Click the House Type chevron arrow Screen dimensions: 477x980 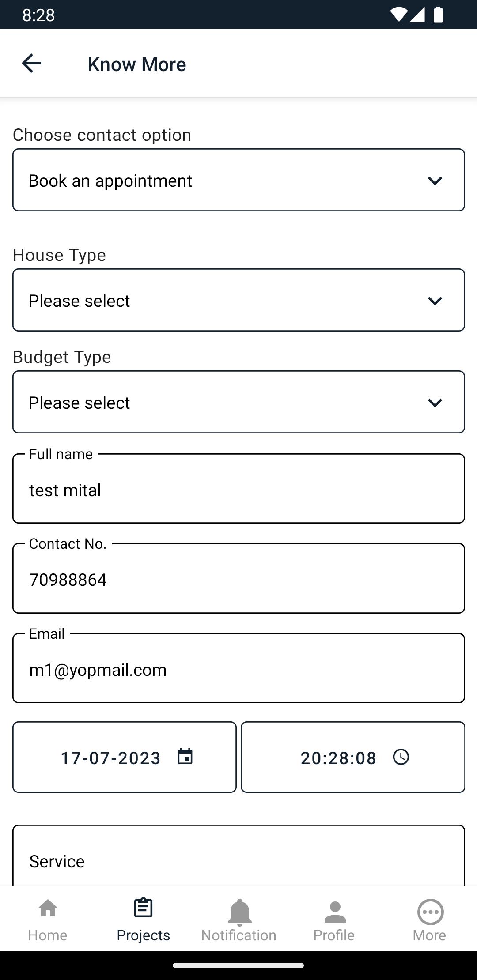(435, 301)
